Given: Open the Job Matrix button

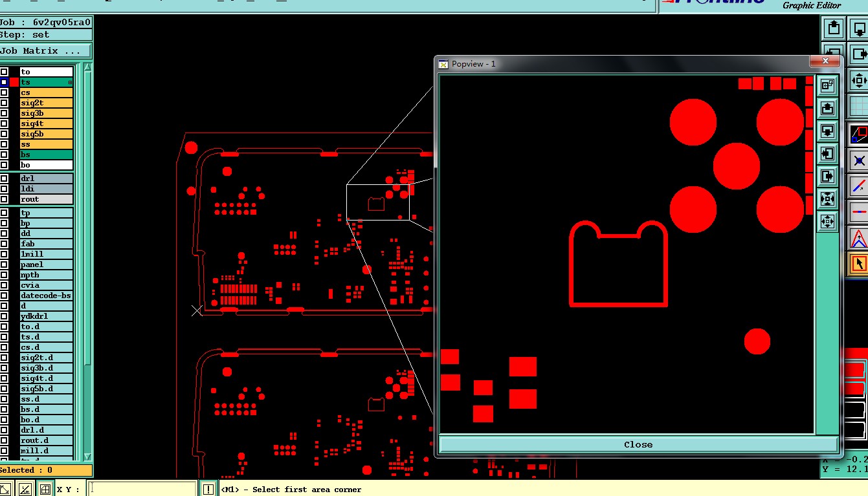Looking at the screenshot, I should pyautogui.click(x=45, y=50).
